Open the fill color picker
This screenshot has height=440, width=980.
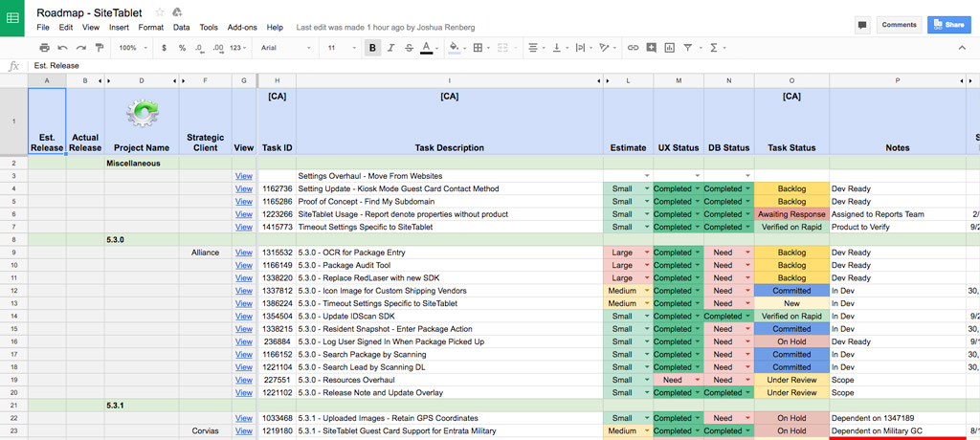(x=457, y=48)
